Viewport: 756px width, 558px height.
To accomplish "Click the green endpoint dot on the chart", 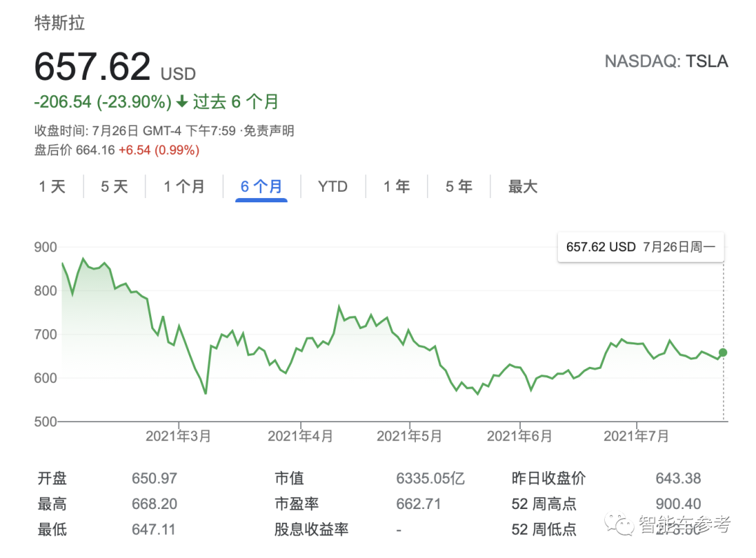I will tap(722, 354).
